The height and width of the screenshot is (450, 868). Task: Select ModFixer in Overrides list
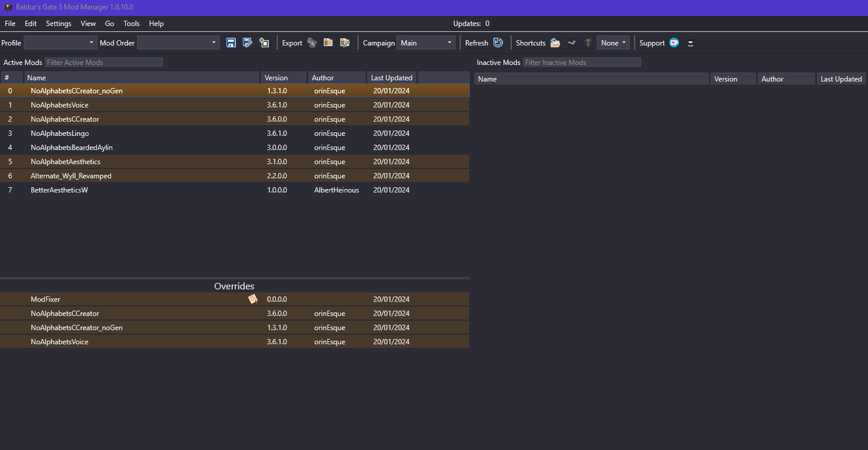click(x=235, y=299)
